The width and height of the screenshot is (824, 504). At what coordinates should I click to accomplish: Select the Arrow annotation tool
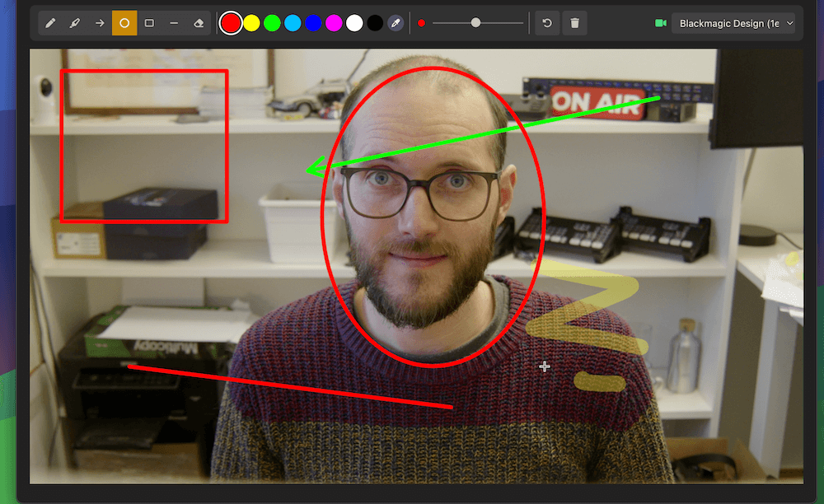pos(98,22)
